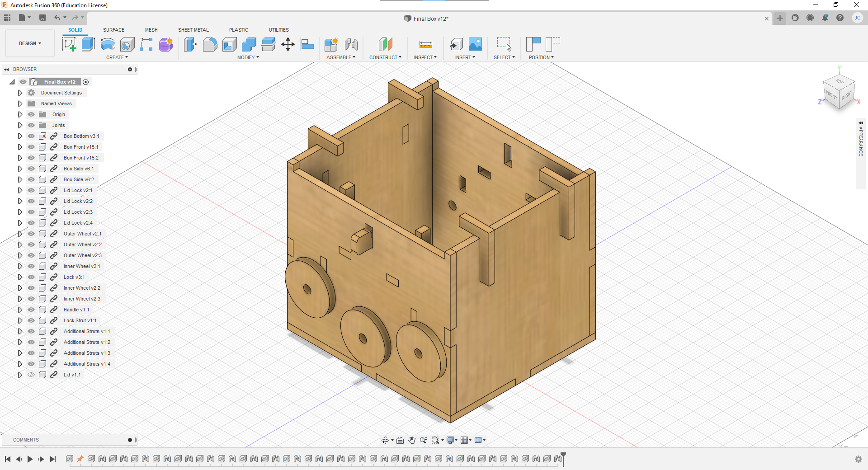Switch to the SURFACE tab
Viewport: 868px width, 470px height.
click(113, 30)
